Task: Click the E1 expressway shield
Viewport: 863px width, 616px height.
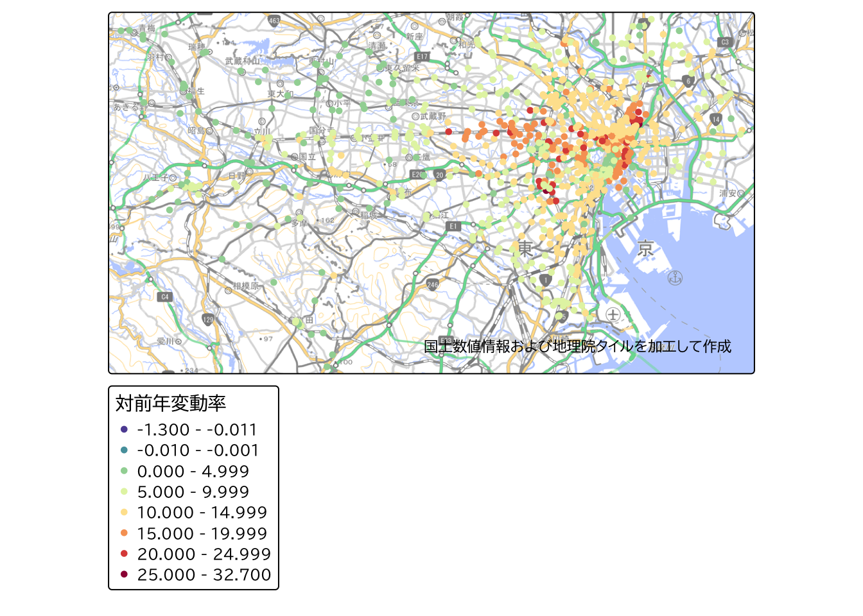Action: pyautogui.click(x=453, y=226)
